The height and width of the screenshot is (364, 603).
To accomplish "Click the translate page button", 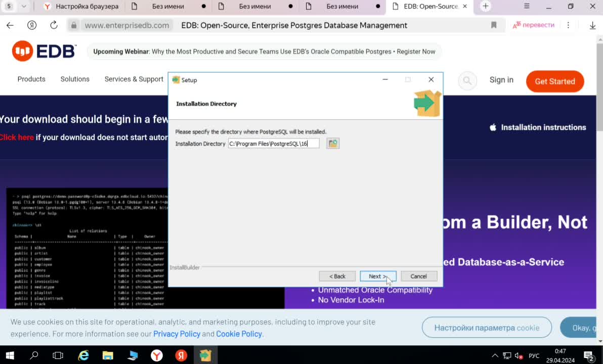I will pos(533,25).
